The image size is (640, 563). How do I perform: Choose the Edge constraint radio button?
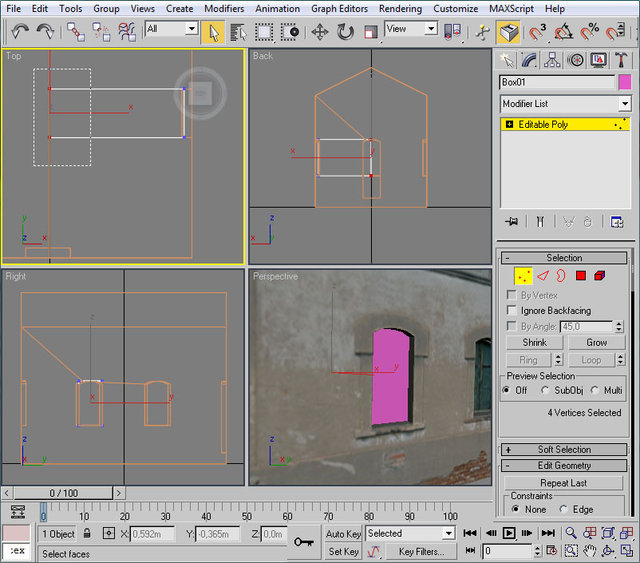[x=562, y=509]
